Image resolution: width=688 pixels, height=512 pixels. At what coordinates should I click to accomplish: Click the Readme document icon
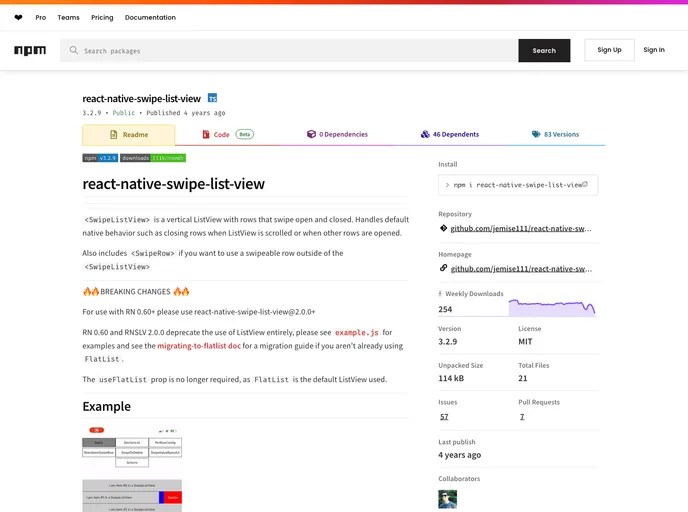tap(114, 134)
